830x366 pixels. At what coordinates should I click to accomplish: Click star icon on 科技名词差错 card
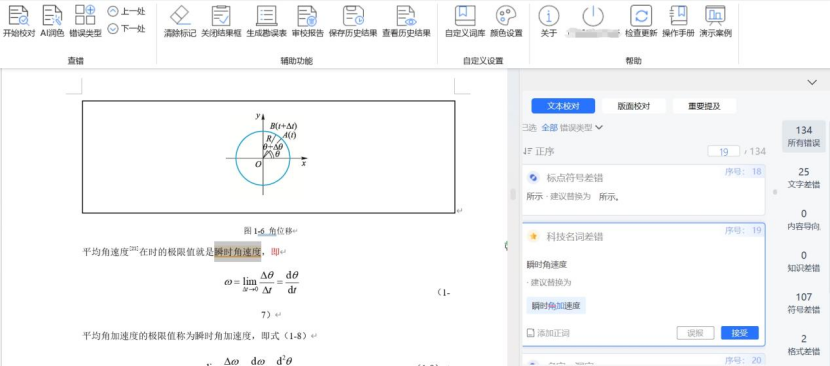534,237
